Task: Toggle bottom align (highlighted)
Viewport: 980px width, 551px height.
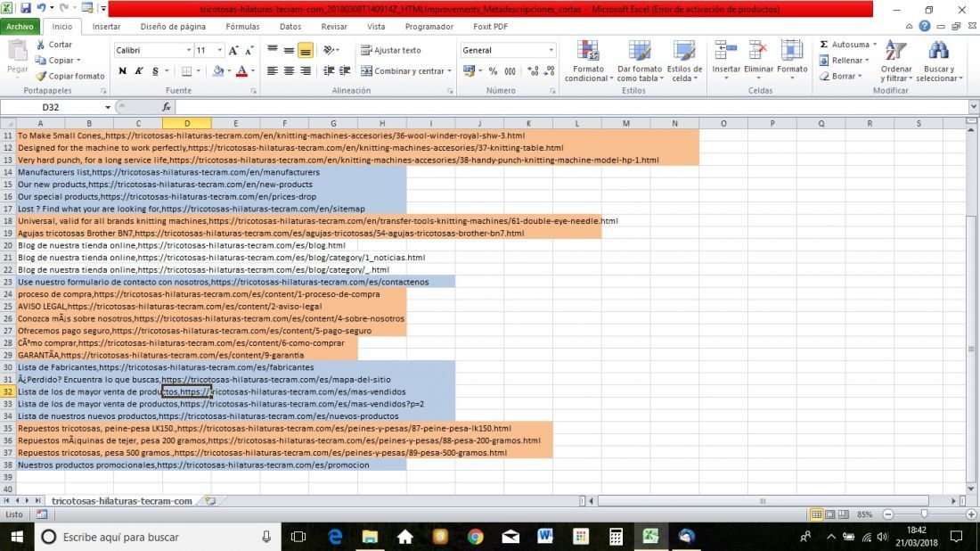Action: point(305,50)
